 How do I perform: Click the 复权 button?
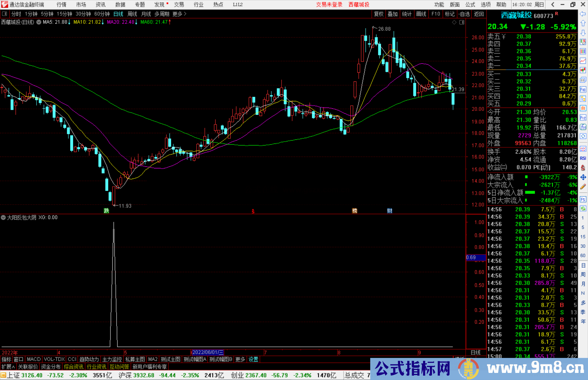[x=379, y=14]
